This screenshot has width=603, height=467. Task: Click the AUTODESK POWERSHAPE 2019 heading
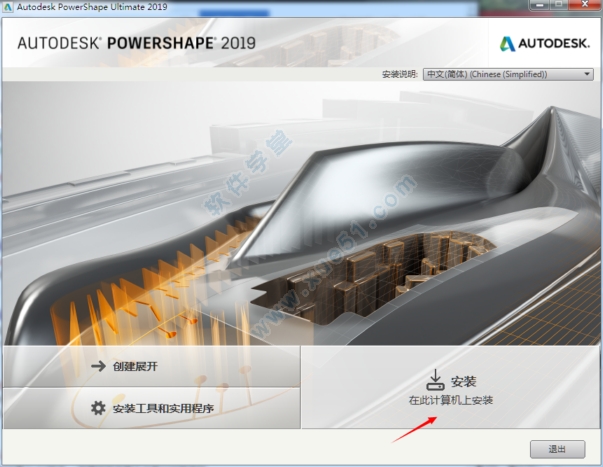(137, 43)
